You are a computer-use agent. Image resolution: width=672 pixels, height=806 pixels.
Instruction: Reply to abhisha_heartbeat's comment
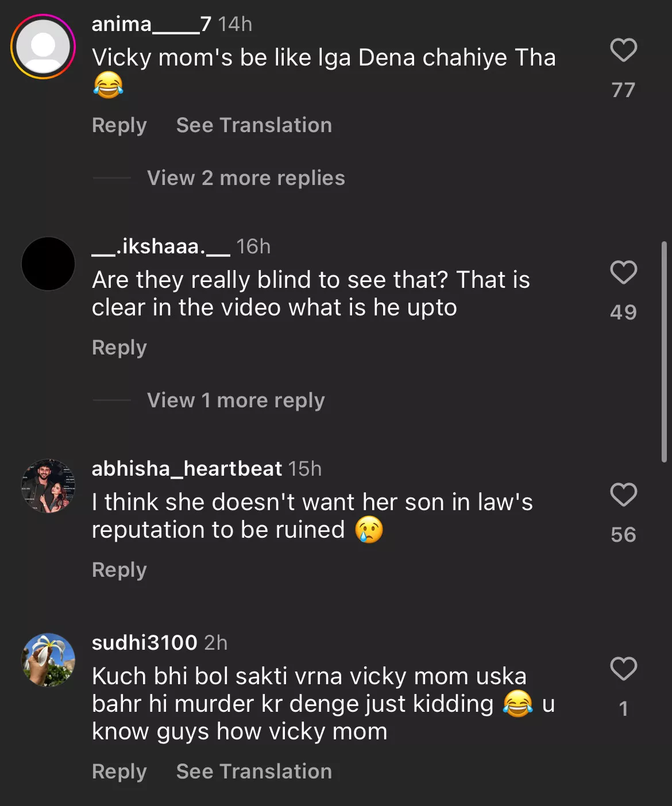pos(119,570)
